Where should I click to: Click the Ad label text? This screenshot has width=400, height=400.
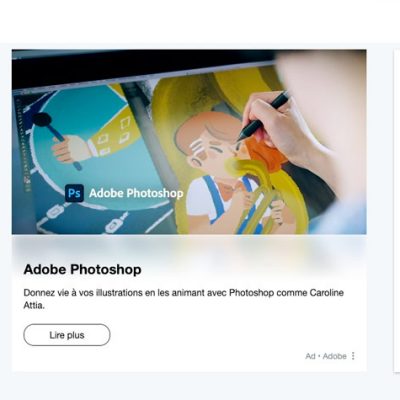click(310, 356)
